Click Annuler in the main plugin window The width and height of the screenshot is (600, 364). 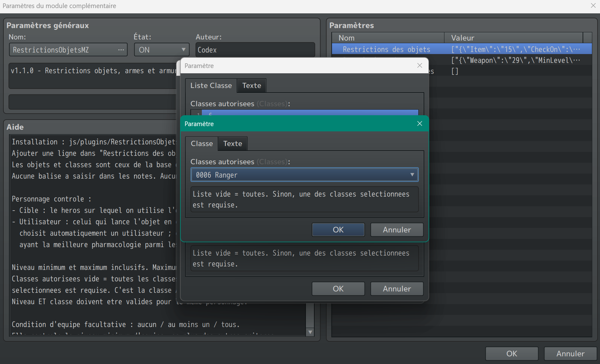(570, 353)
